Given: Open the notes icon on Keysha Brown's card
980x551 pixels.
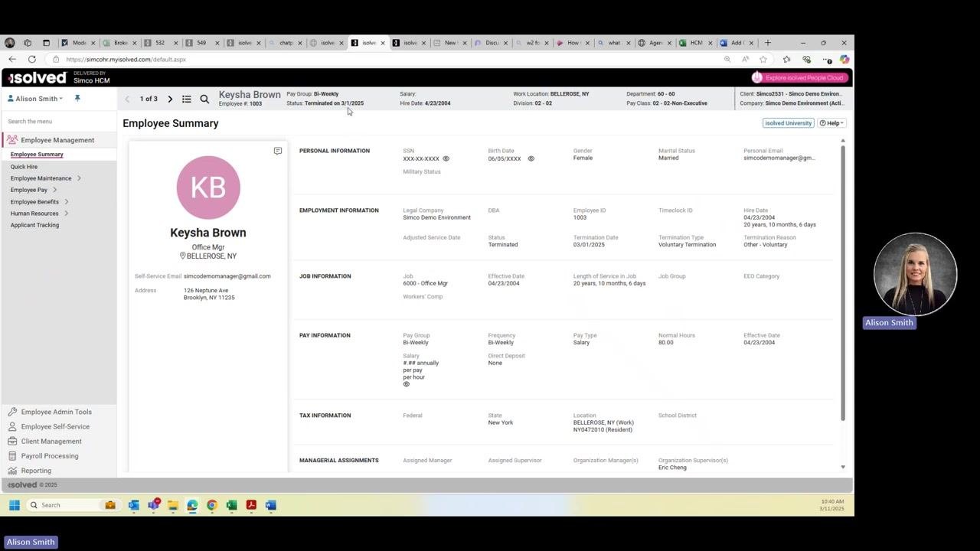Looking at the screenshot, I should [278, 151].
